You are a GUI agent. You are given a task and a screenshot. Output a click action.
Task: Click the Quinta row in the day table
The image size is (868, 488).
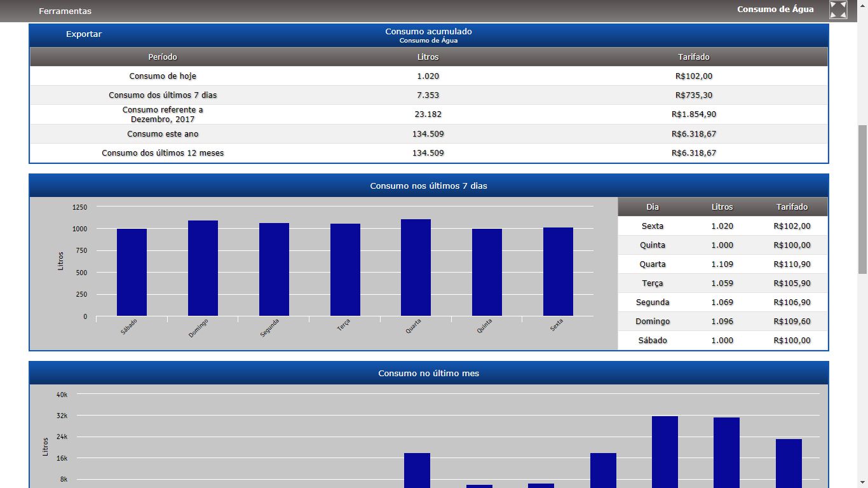click(723, 245)
